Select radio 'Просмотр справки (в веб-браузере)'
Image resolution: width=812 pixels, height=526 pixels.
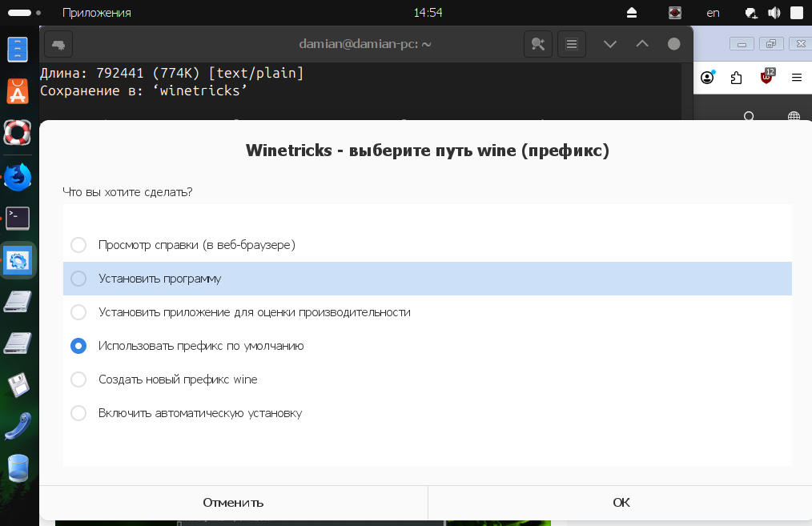428,245
